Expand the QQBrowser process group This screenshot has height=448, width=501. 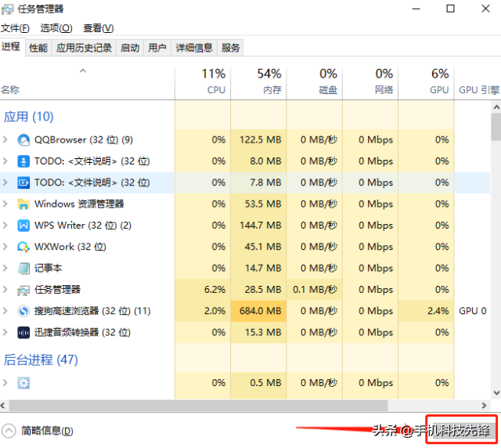tap(5, 139)
